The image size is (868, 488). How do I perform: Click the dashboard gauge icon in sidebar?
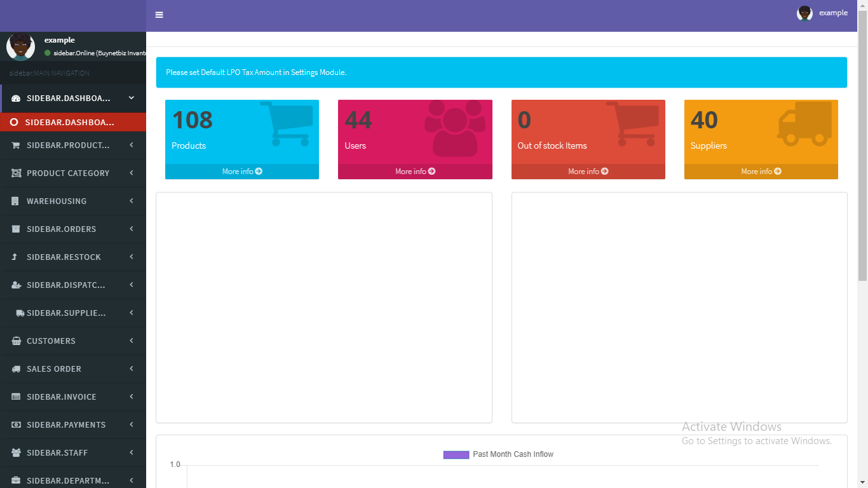point(16,98)
